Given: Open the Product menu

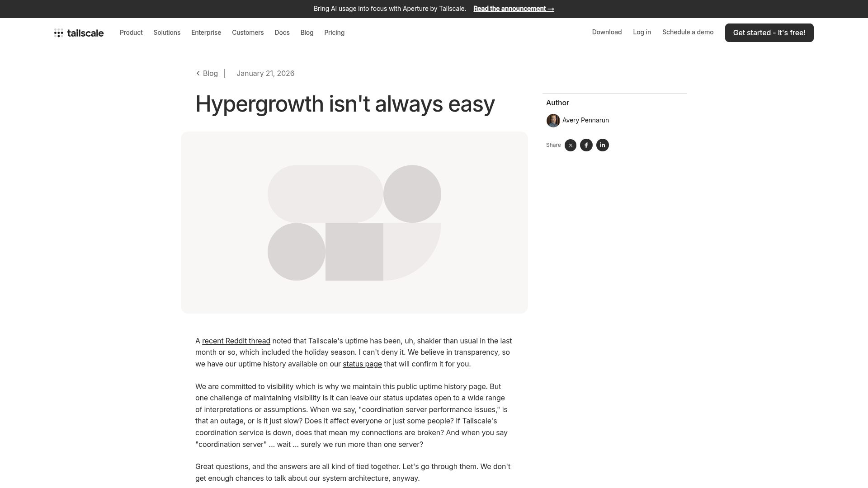Looking at the screenshot, I should point(131,33).
